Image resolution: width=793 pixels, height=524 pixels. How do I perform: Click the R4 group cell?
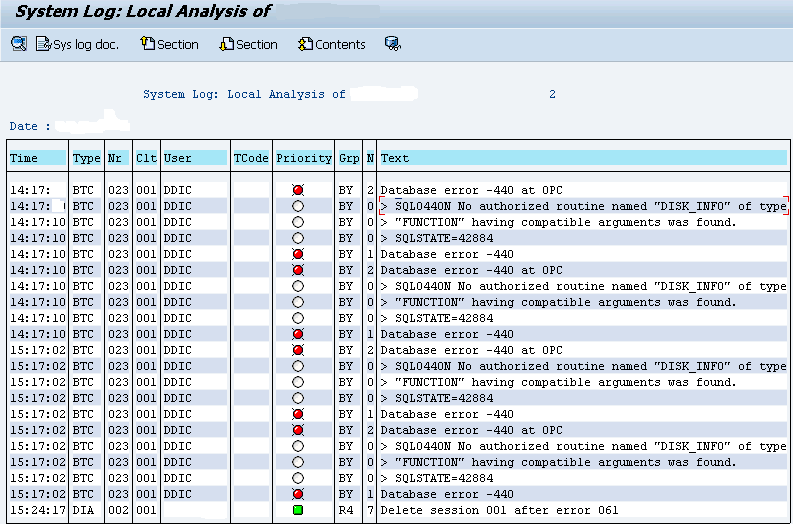[x=346, y=510]
